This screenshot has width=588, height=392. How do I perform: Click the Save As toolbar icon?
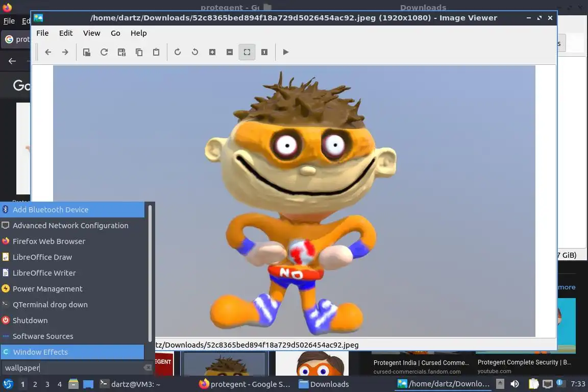[121, 52]
